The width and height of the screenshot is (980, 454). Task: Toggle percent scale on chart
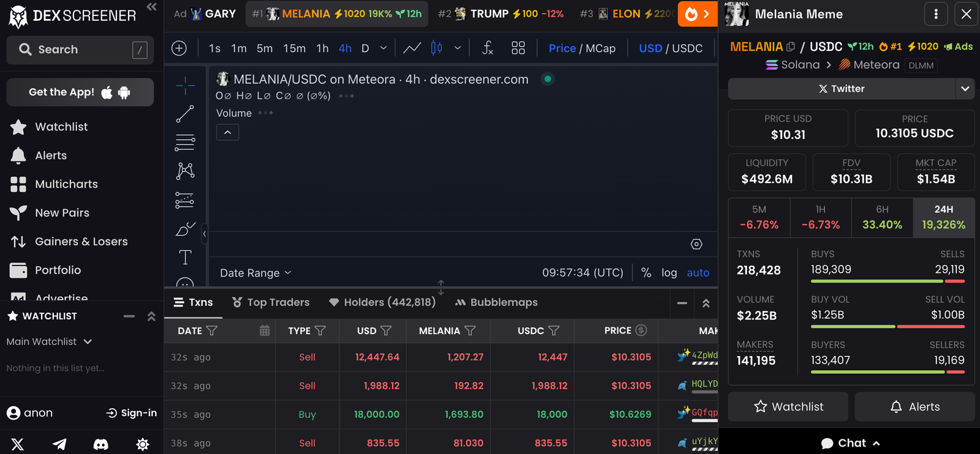point(646,273)
